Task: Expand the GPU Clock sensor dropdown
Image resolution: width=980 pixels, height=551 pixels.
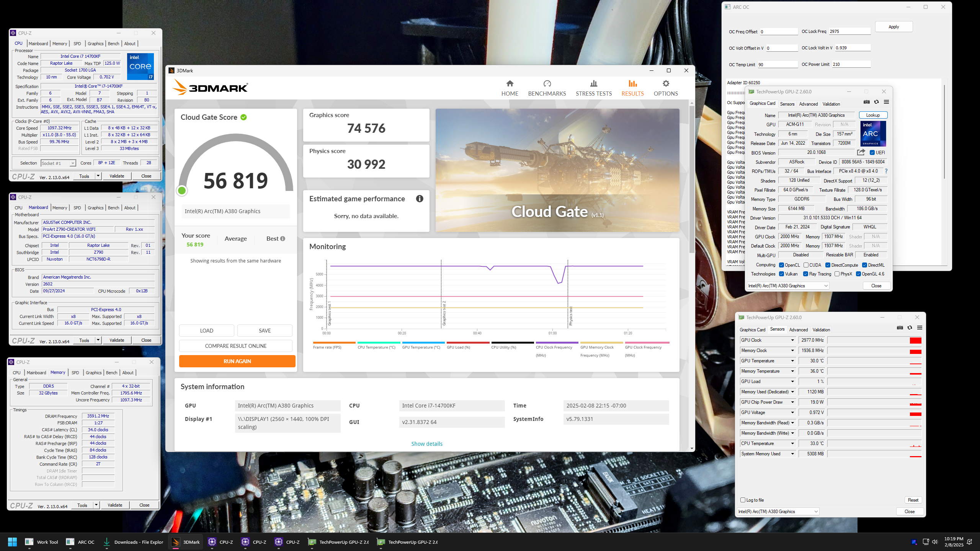Action: pos(792,340)
